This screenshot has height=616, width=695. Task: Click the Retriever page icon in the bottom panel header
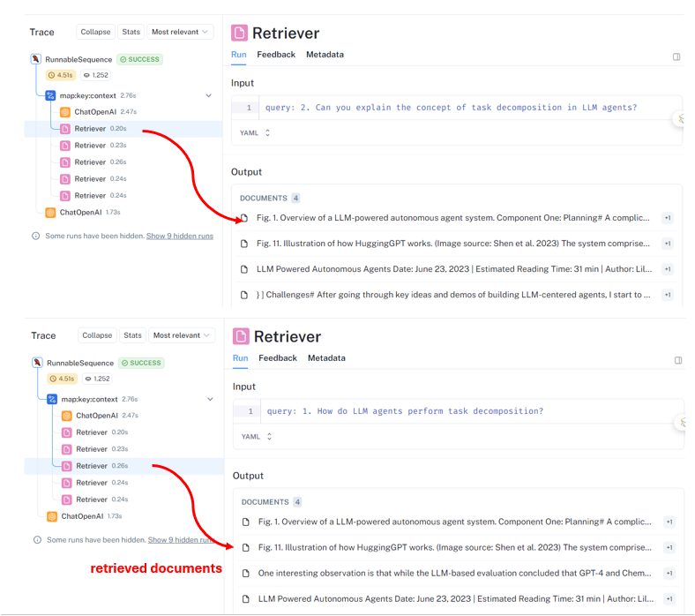(x=241, y=336)
